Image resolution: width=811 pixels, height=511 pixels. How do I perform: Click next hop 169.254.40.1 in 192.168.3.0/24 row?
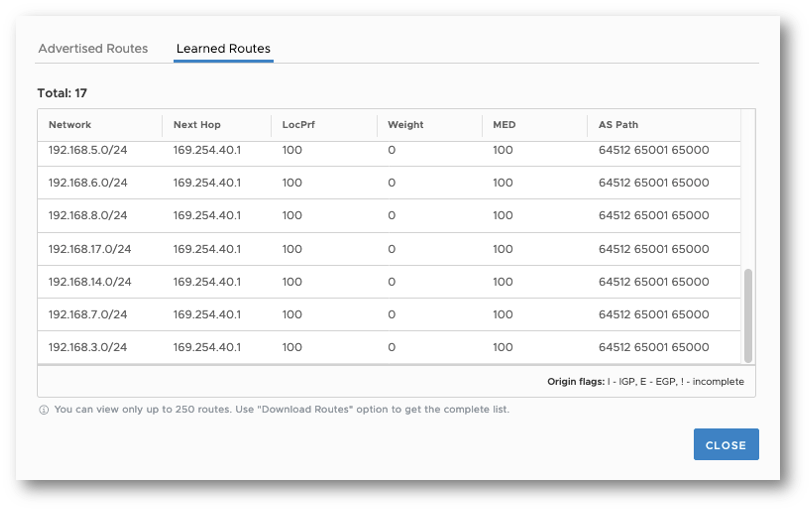pyautogui.click(x=207, y=347)
